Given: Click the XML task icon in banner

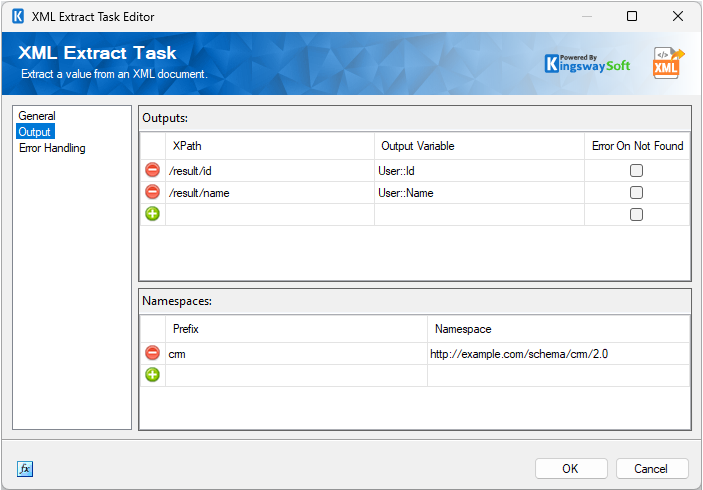Looking at the screenshot, I should [668, 62].
